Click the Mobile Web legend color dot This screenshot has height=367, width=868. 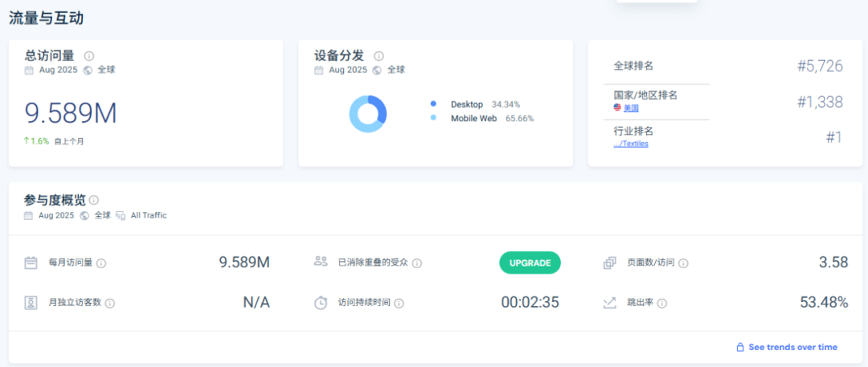pos(433,118)
